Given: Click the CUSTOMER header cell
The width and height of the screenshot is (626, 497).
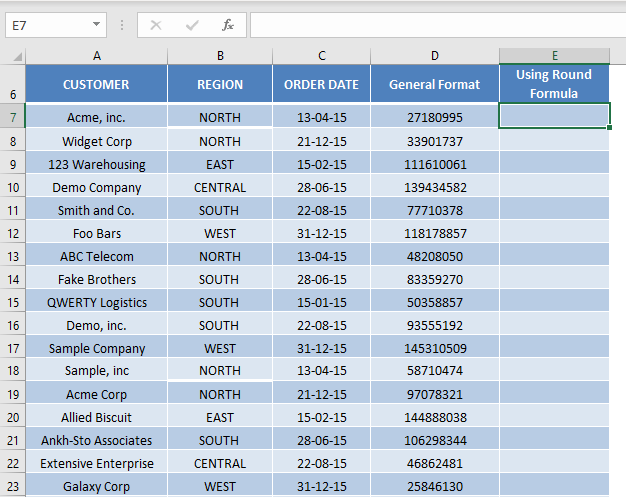Looking at the screenshot, I should 97,84.
